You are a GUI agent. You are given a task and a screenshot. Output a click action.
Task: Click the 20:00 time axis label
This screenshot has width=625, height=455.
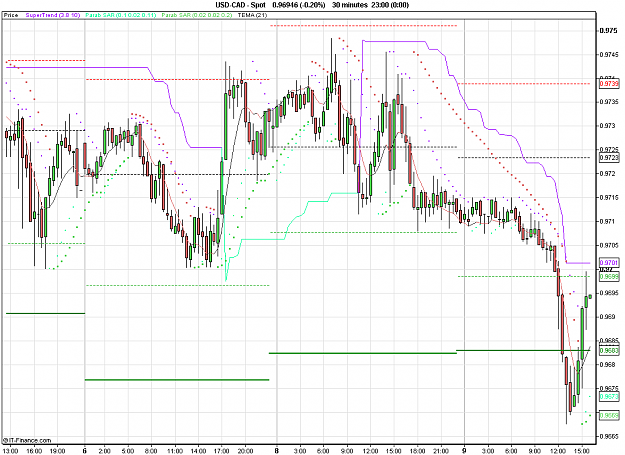pyautogui.click(x=246, y=451)
